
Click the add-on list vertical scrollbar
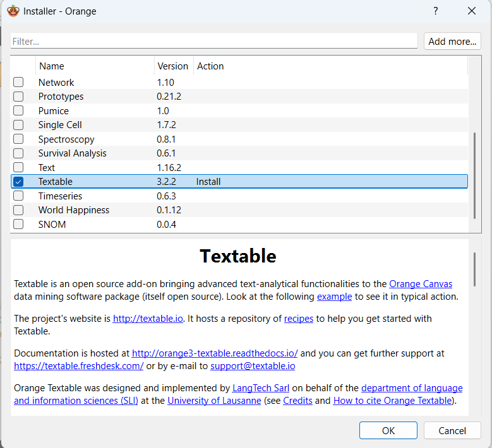point(474,175)
